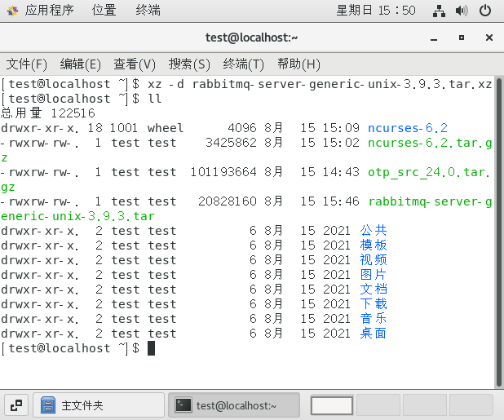
Task: Click the terminal cursor at last prompt
Action: tap(151, 348)
